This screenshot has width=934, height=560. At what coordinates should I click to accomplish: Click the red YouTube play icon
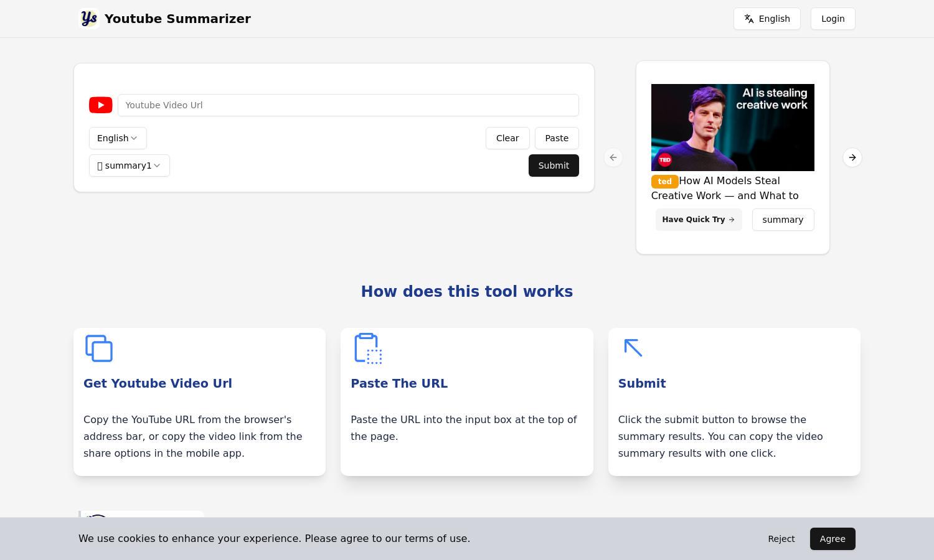[x=101, y=105]
